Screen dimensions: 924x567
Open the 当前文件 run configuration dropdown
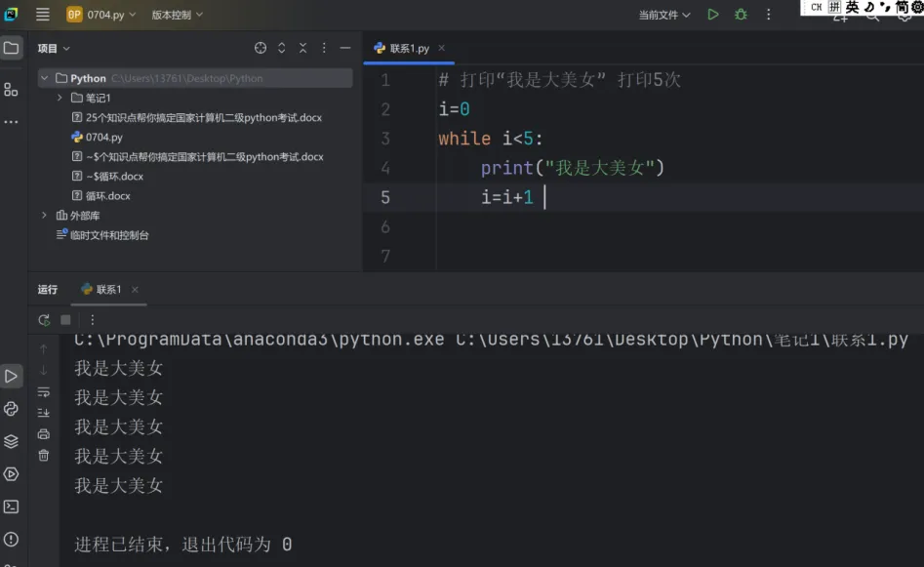tap(664, 15)
